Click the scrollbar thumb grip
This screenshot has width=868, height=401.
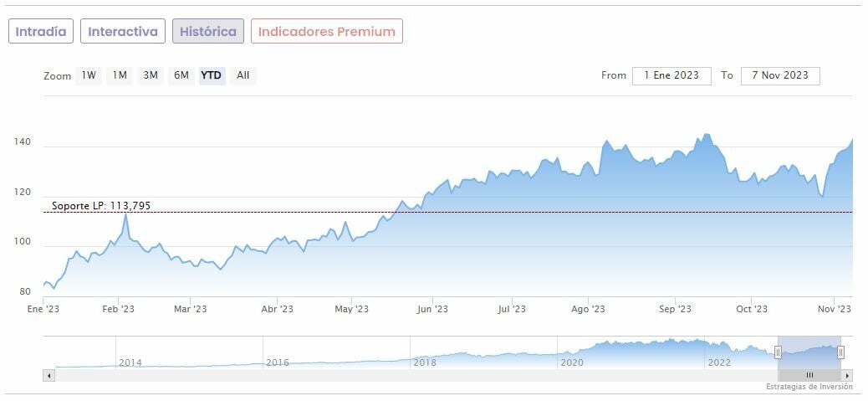(x=809, y=375)
